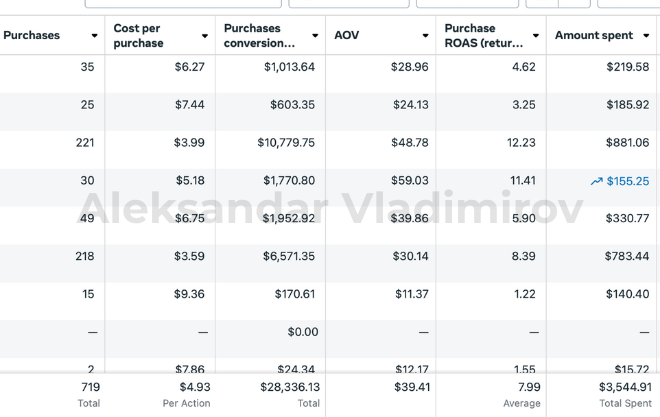This screenshot has height=417, width=660.
Task: Open the Amount spent column arrow
Action: coord(645,36)
